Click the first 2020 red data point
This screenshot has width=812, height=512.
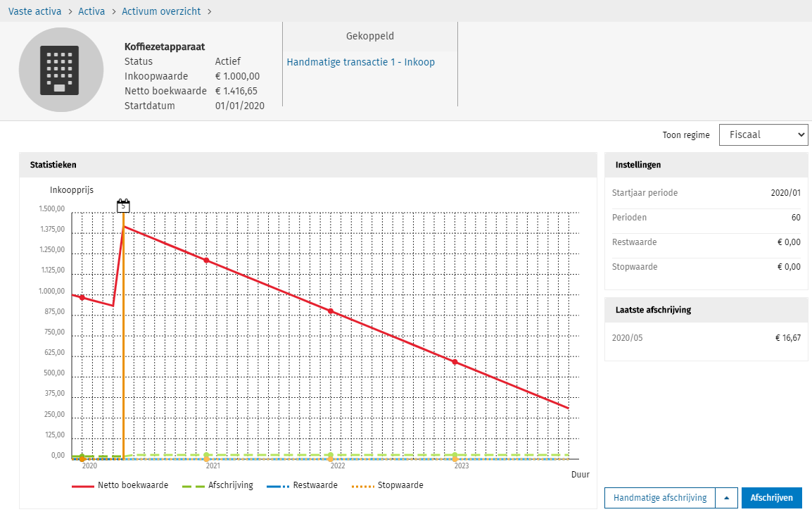[x=82, y=298]
